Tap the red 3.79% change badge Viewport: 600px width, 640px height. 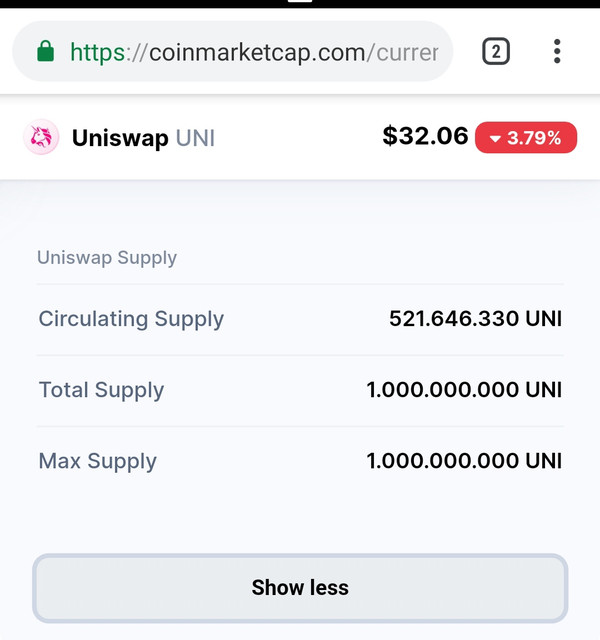click(x=526, y=138)
